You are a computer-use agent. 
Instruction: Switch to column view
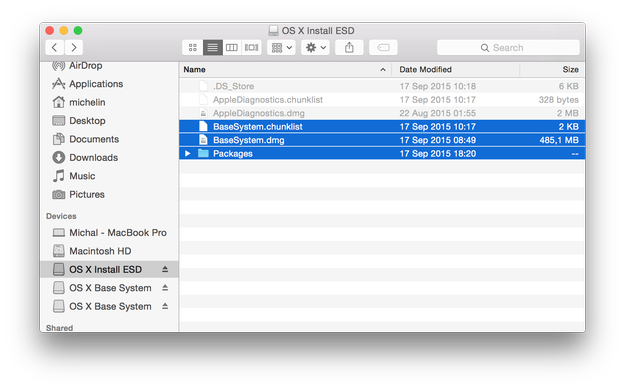click(232, 47)
